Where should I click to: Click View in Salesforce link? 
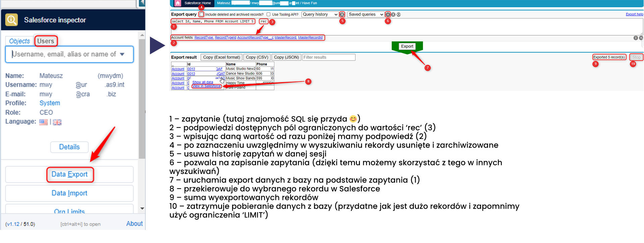tap(206, 86)
